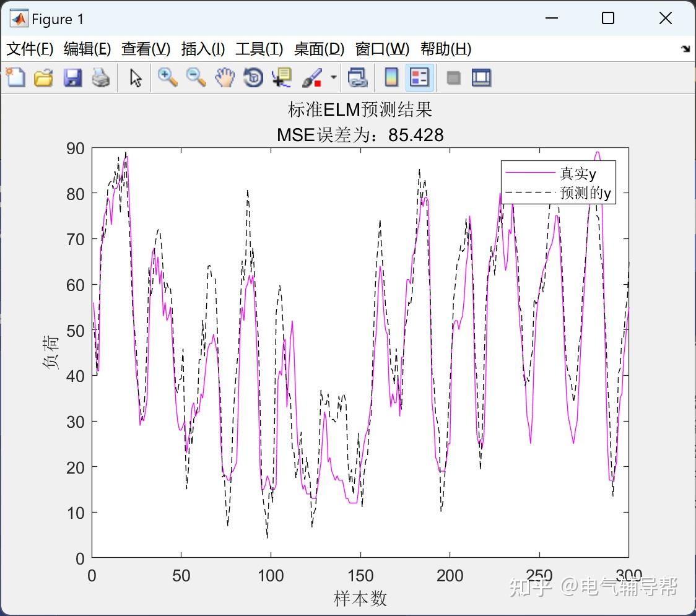Enable the Rotate 3D tool
Screen dimensions: 696x616
[253, 77]
